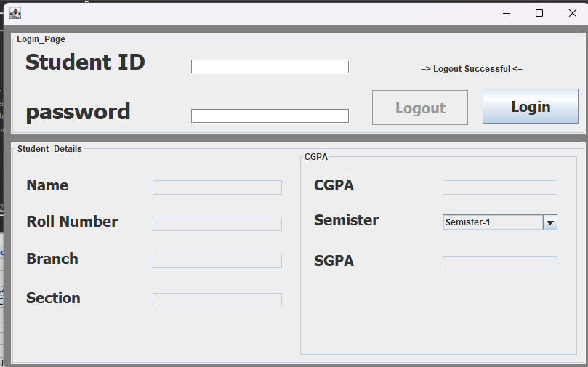Image resolution: width=588 pixels, height=367 pixels.
Task: Maximize the application window
Action: [x=539, y=13]
